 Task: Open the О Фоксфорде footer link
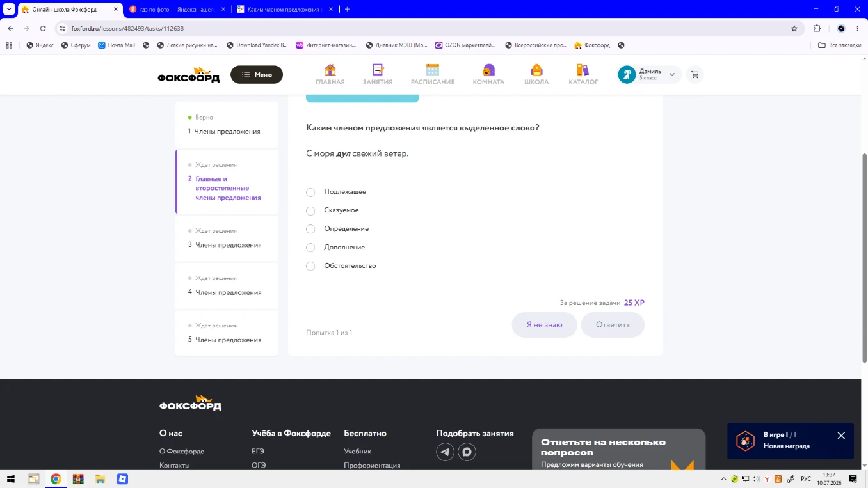(x=182, y=452)
